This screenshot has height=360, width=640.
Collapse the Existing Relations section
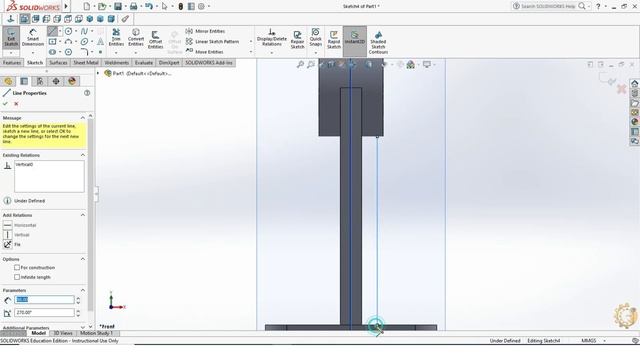pyautogui.click(x=83, y=155)
